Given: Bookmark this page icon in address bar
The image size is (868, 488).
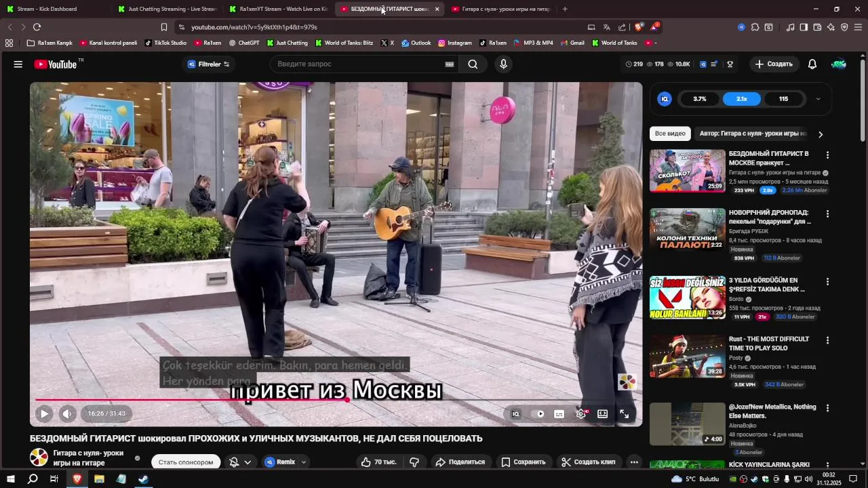Looking at the screenshot, I should click(x=164, y=27).
